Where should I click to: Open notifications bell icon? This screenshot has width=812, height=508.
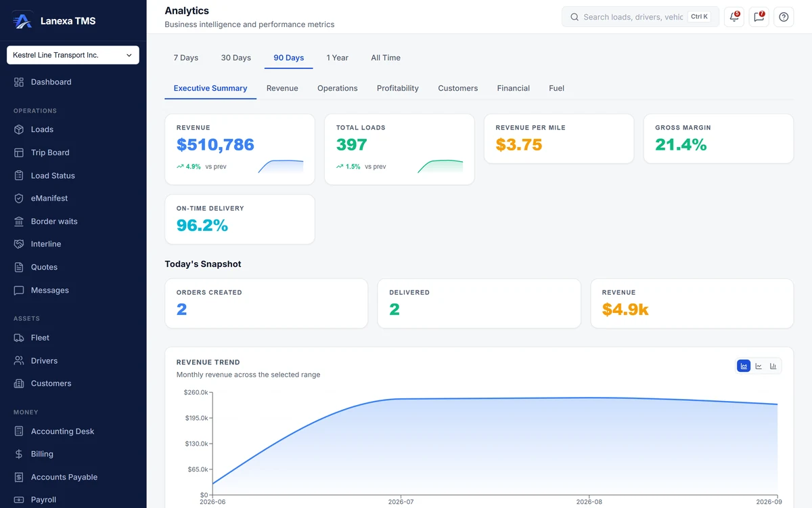pyautogui.click(x=734, y=17)
